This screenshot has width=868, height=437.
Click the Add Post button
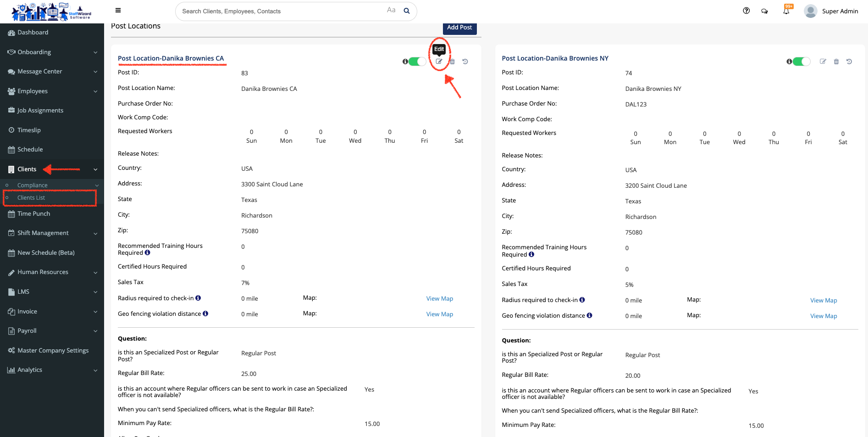(x=459, y=28)
